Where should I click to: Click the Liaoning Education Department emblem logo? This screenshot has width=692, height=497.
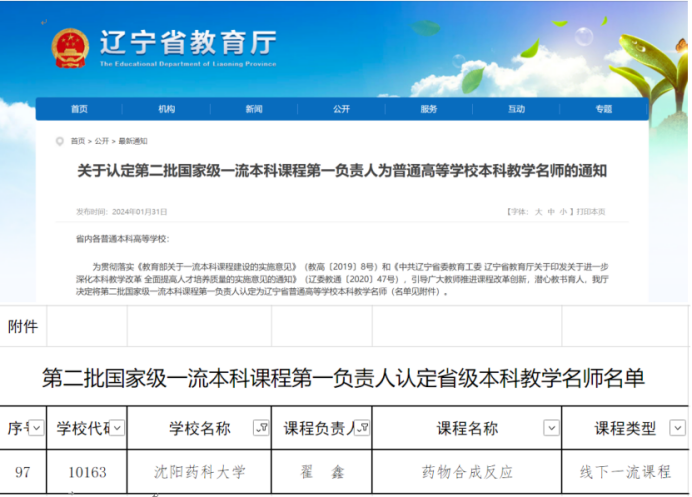click(x=70, y=47)
